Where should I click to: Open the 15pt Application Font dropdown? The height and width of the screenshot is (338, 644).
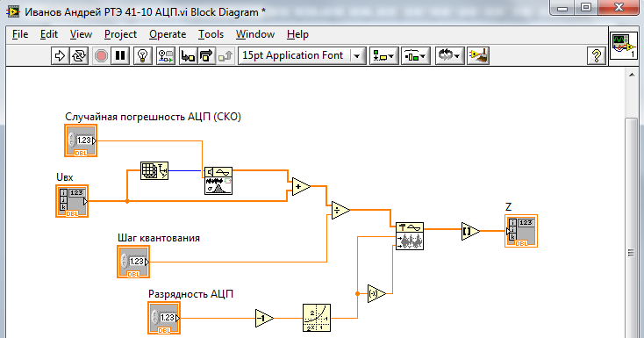tap(302, 55)
